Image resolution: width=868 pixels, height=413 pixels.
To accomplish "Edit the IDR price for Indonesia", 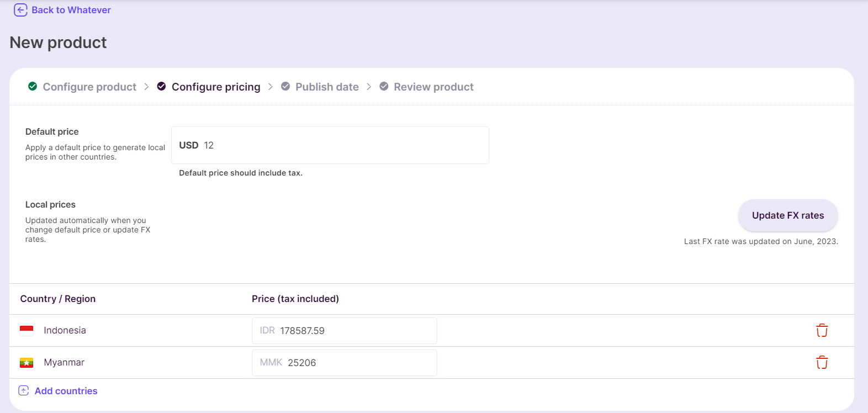I will 345,331.
